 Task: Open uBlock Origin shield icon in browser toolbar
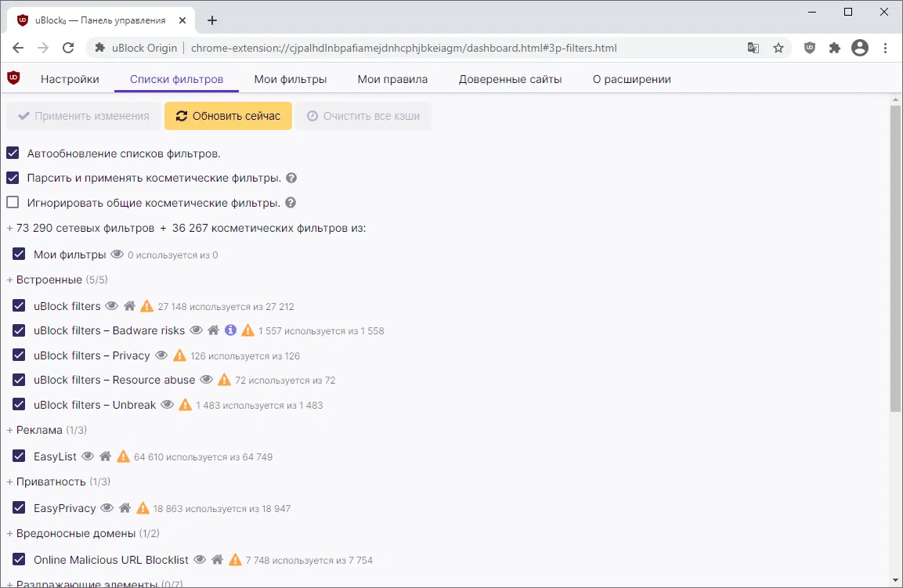(810, 49)
